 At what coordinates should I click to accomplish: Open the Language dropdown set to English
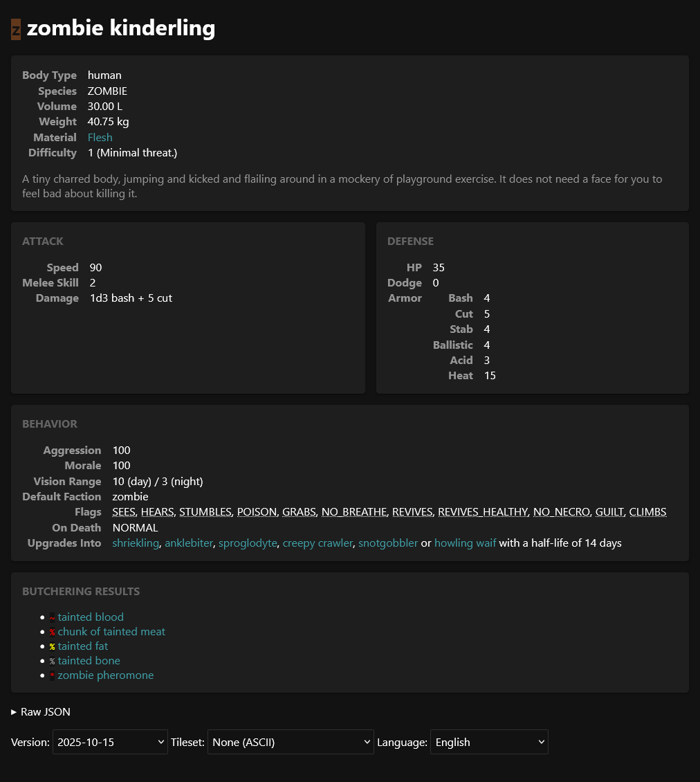(x=489, y=742)
